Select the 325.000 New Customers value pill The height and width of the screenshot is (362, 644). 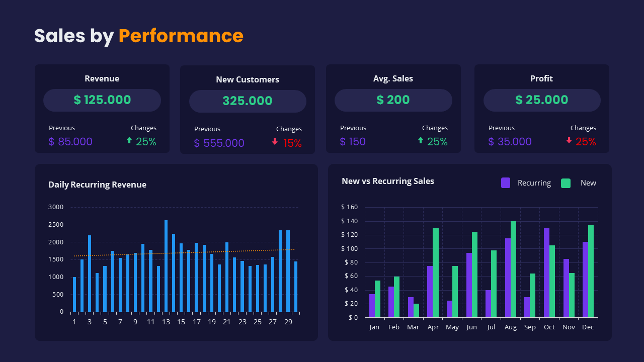click(x=248, y=101)
